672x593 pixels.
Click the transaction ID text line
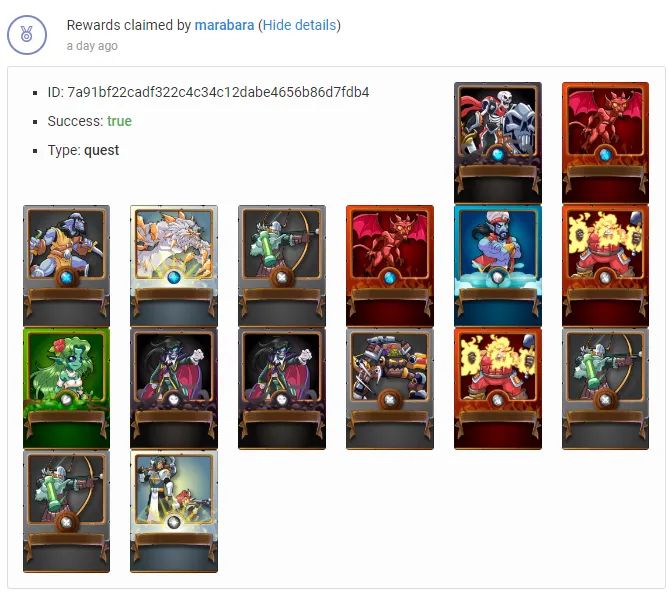(x=208, y=92)
